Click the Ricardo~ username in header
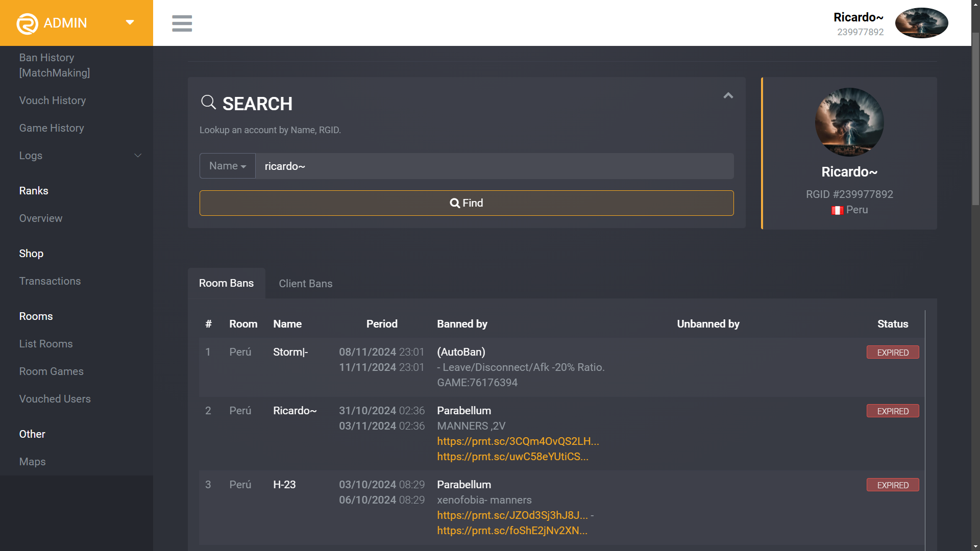This screenshot has width=980, height=551. 859,17
